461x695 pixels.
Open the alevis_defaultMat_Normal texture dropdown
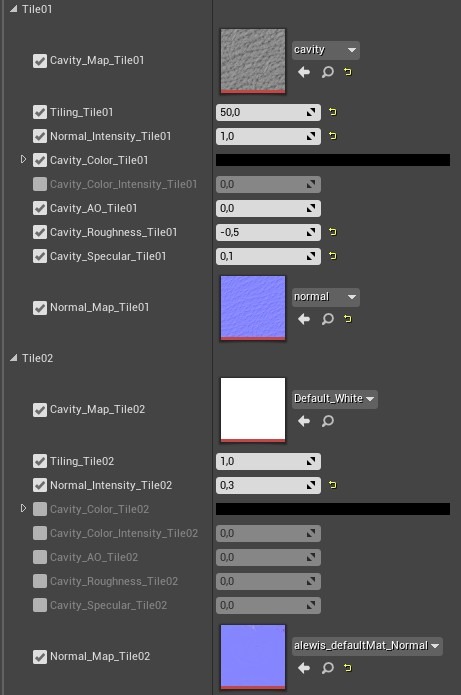click(367, 646)
